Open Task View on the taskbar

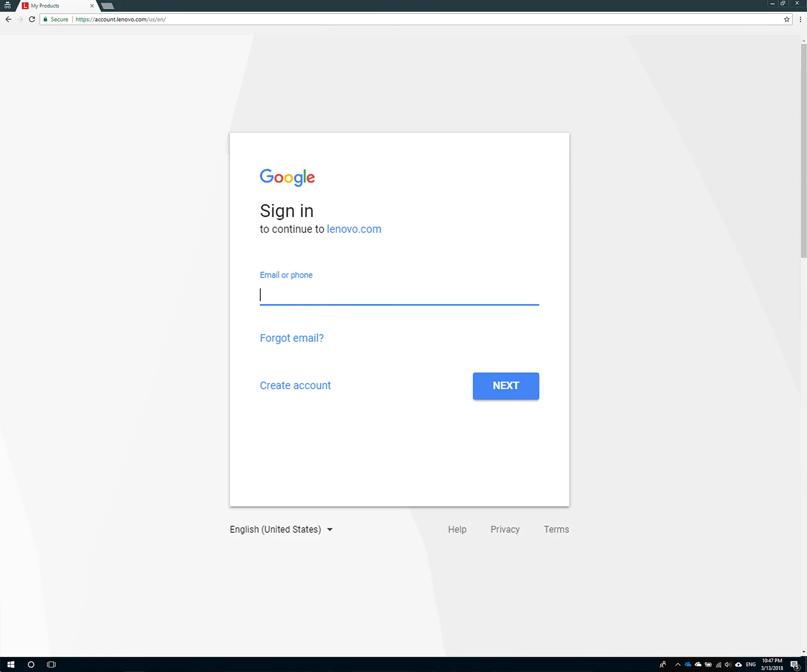51,664
